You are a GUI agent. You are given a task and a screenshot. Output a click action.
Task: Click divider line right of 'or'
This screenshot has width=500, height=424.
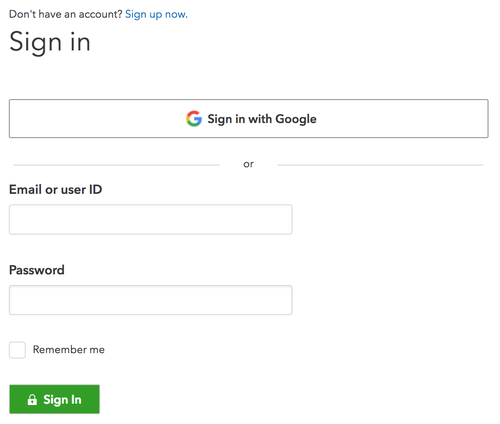point(380,165)
